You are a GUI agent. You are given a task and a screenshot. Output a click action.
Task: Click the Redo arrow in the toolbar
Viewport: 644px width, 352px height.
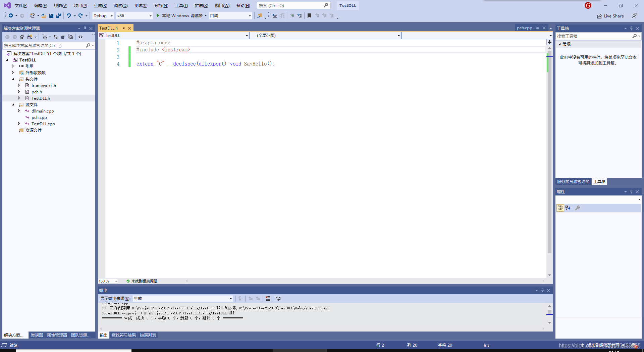(80, 15)
